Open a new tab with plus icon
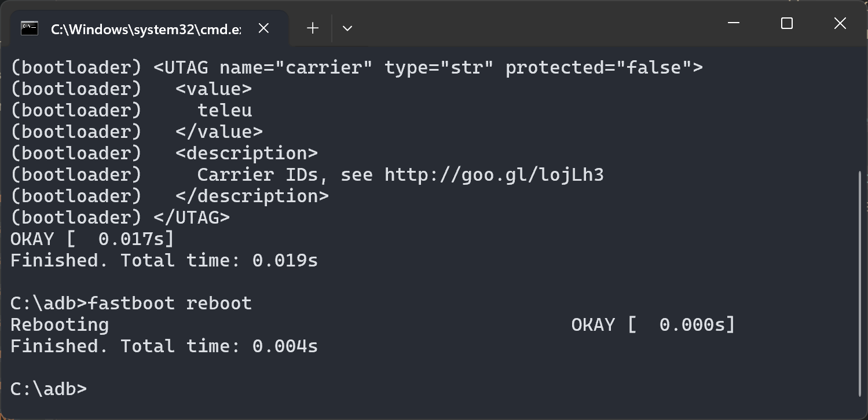Screen dimensions: 868x420 (313, 28)
